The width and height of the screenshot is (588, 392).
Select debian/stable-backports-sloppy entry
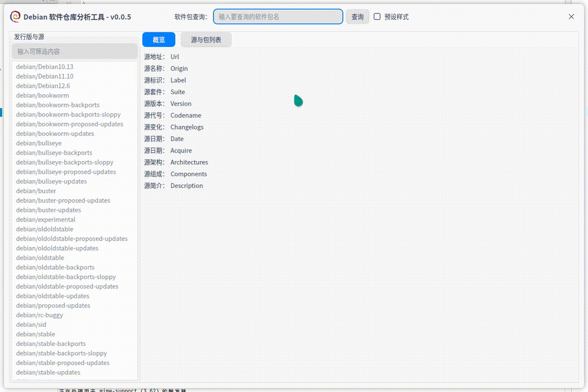[75, 353]
